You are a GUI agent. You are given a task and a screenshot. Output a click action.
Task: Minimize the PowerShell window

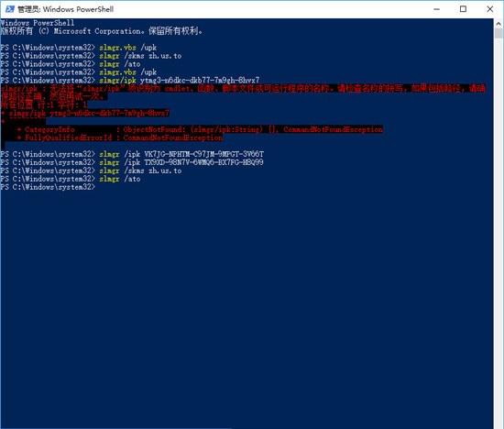click(x=436, y=9)
